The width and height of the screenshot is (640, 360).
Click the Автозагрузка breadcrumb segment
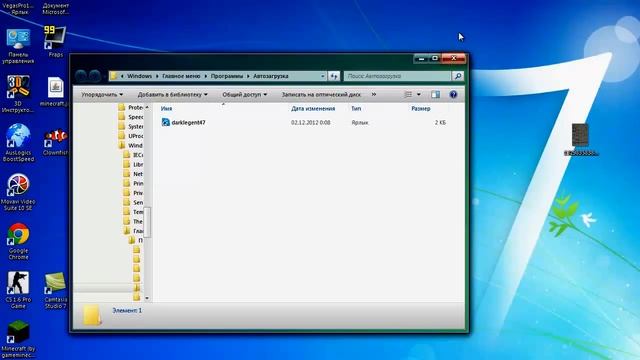pos(271,76)
